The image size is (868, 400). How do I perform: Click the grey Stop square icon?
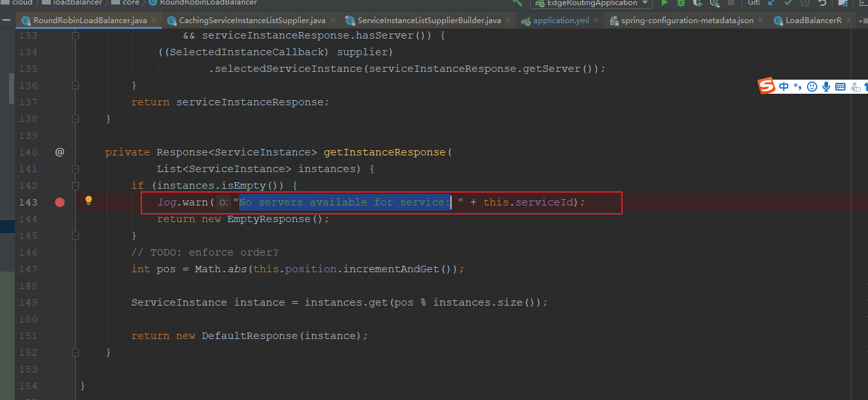pyautogui.click(x=731, y=3)
